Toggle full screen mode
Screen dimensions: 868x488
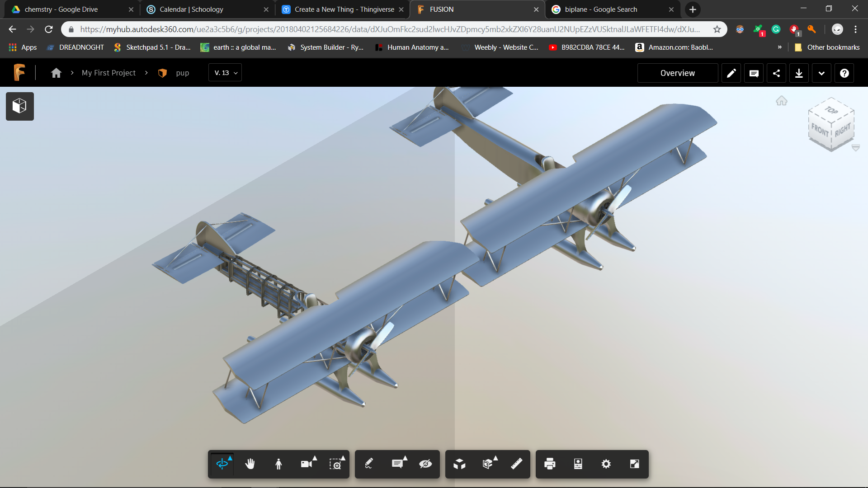pyautogui.click(x=635, y=464)
